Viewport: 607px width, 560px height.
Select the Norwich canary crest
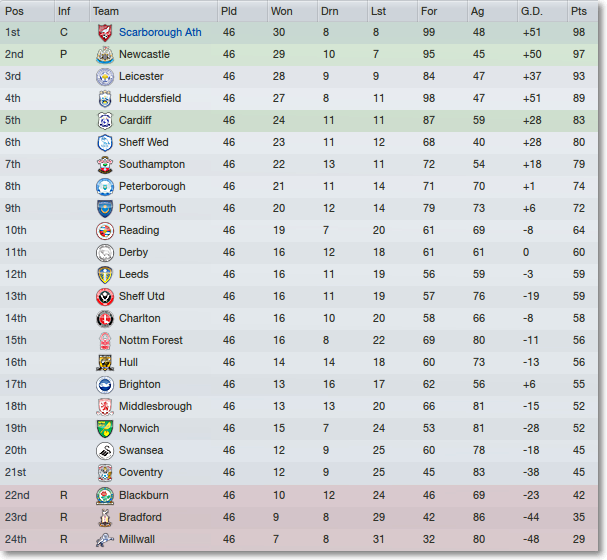[x=105, y=428]
